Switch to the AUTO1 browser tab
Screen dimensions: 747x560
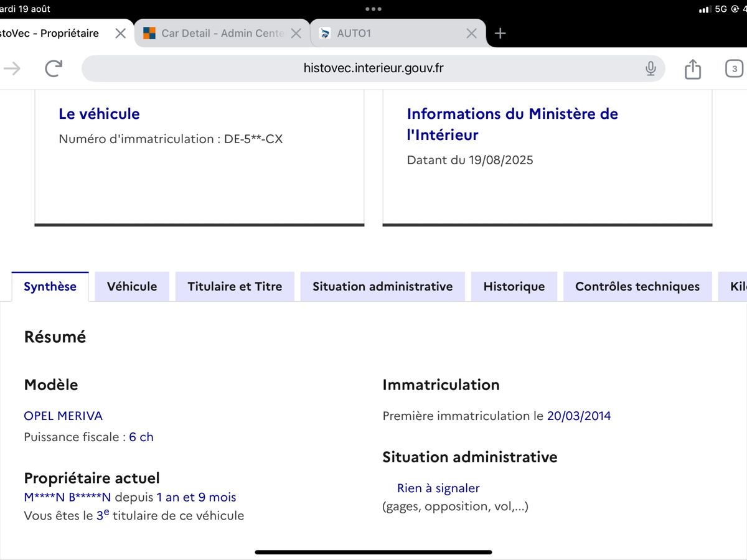coord(398,34)
